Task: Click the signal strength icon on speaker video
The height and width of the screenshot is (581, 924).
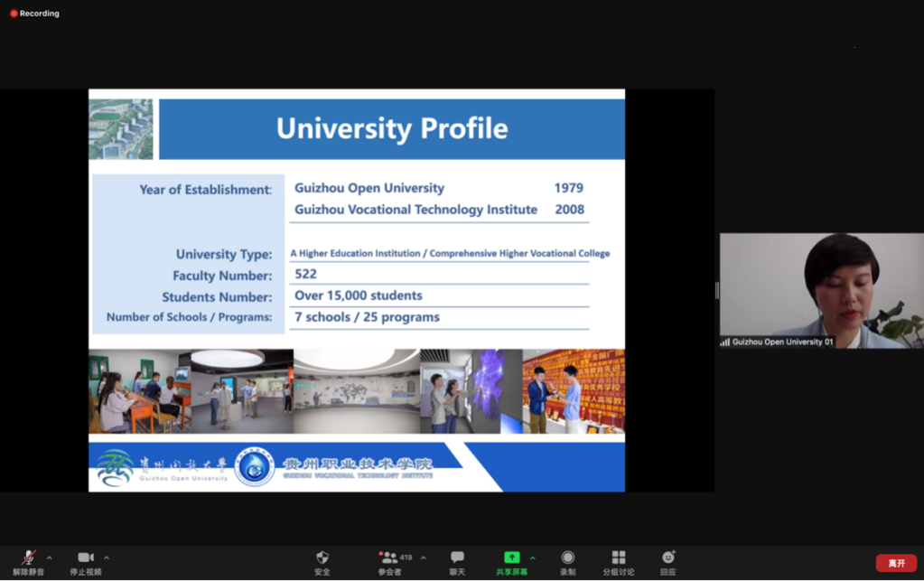Action: click(724, 342)
